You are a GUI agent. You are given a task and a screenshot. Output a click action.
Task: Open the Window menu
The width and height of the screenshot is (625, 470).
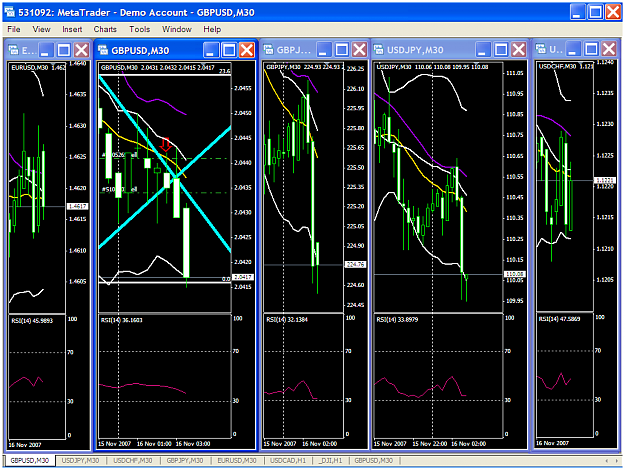click(177, 29)
